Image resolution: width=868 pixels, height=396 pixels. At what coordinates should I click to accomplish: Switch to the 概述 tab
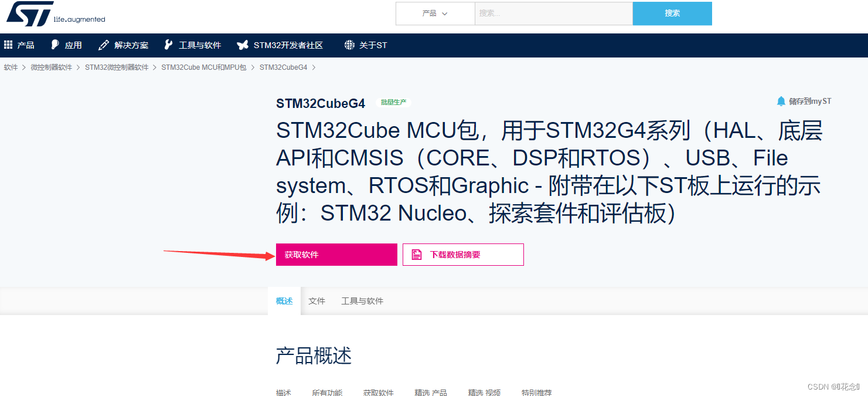click(284, 301)
